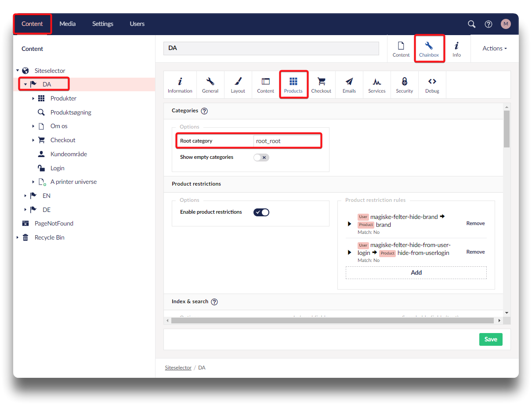Screen dimensions: 532x405
Task: Expand the EN language node
Action: 25,196
